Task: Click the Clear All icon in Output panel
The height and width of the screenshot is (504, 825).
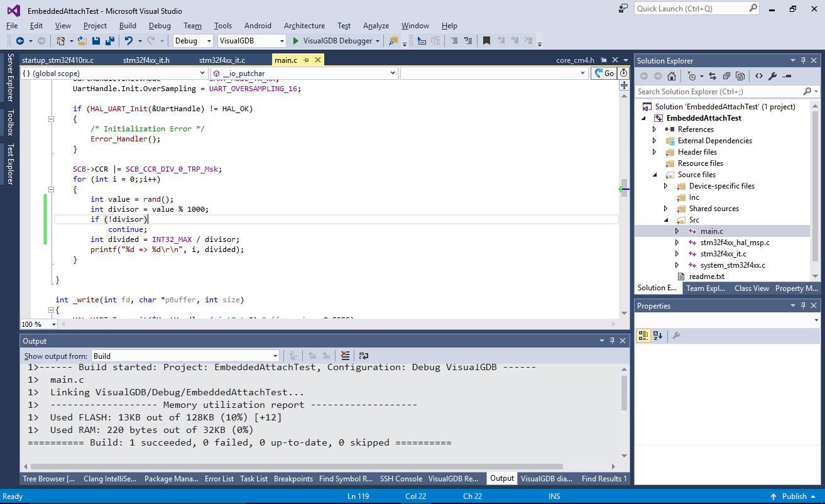Action: click(x=346, y=356)
